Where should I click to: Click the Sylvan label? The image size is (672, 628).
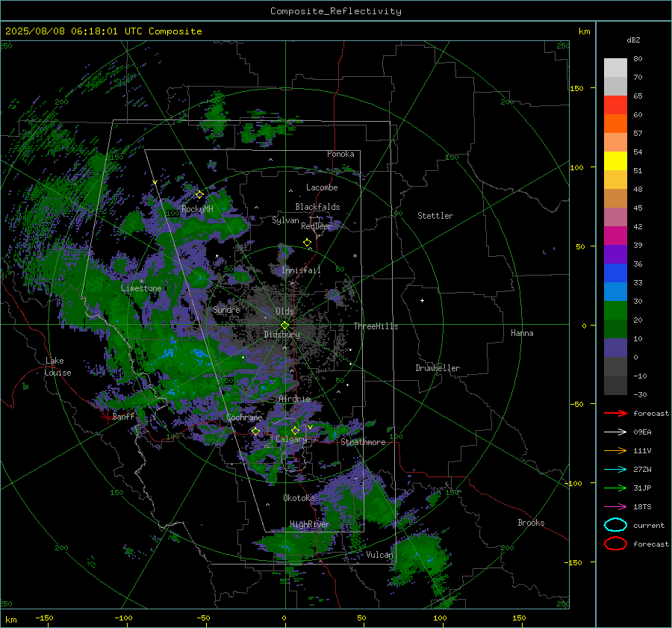[x=285, y=220]
